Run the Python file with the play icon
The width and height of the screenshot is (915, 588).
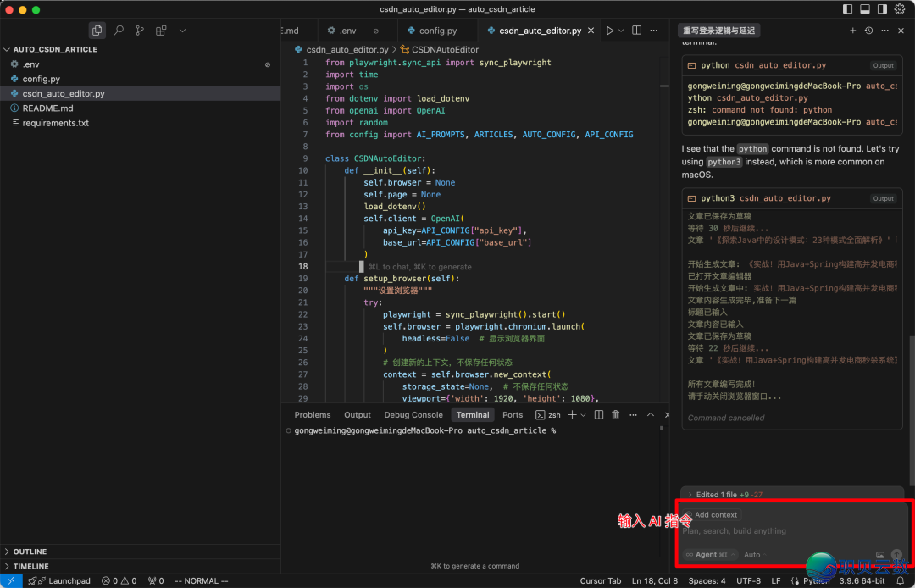608,31
